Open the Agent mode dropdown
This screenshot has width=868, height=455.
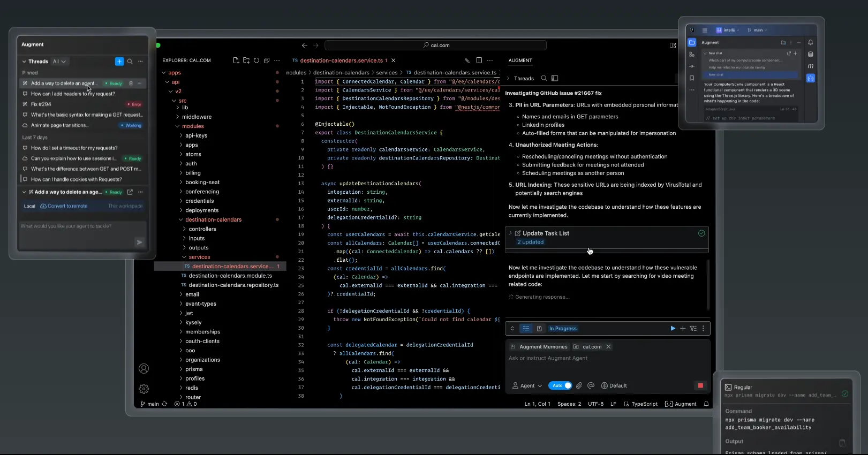point(527,385)
